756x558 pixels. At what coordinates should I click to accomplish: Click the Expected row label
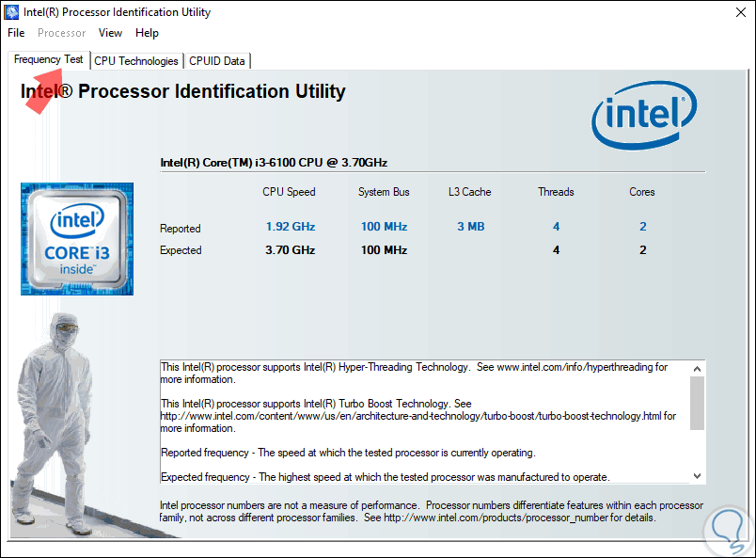click(181, 250)
